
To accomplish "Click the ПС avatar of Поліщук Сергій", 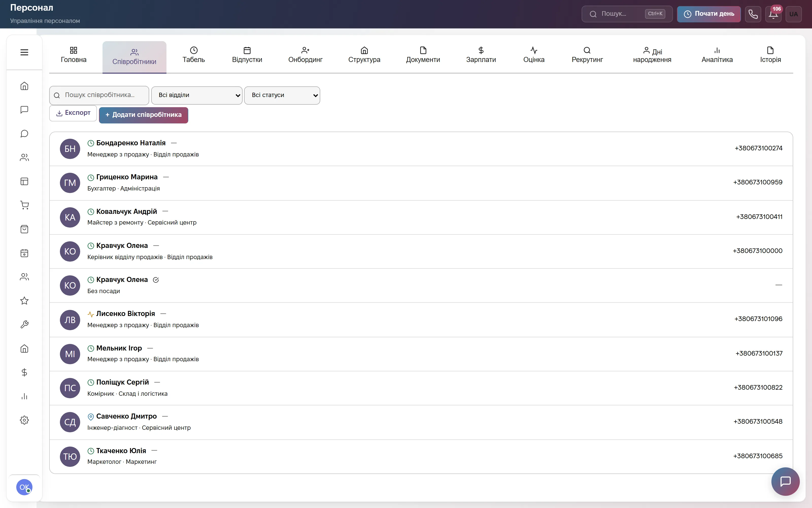I will (70, 388).
